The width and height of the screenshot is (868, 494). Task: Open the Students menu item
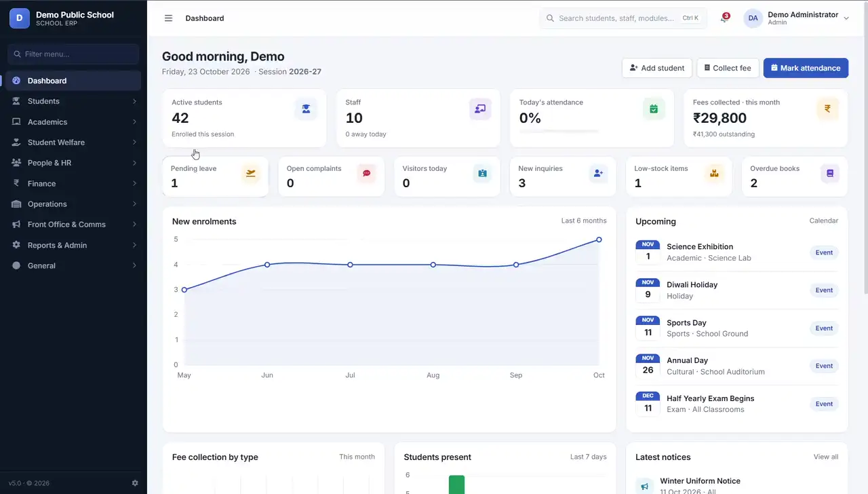[x=73, y=101]
